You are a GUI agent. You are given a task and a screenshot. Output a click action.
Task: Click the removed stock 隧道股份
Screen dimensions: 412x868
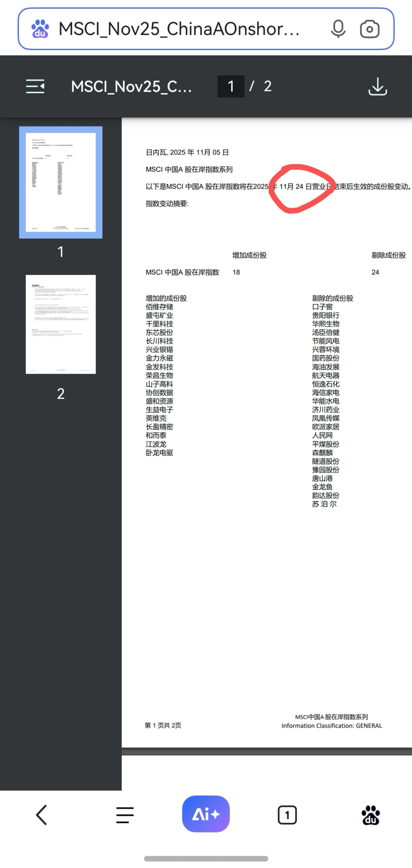[x=326, y=461]
